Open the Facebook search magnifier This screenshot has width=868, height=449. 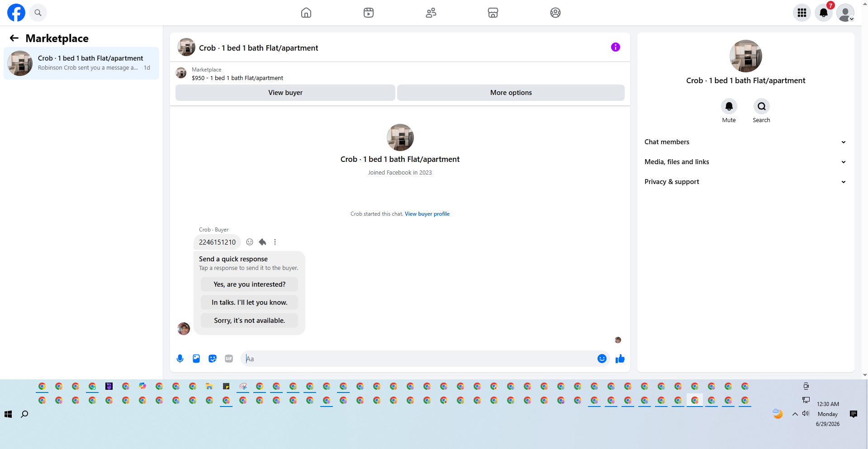tap(38, 13)
